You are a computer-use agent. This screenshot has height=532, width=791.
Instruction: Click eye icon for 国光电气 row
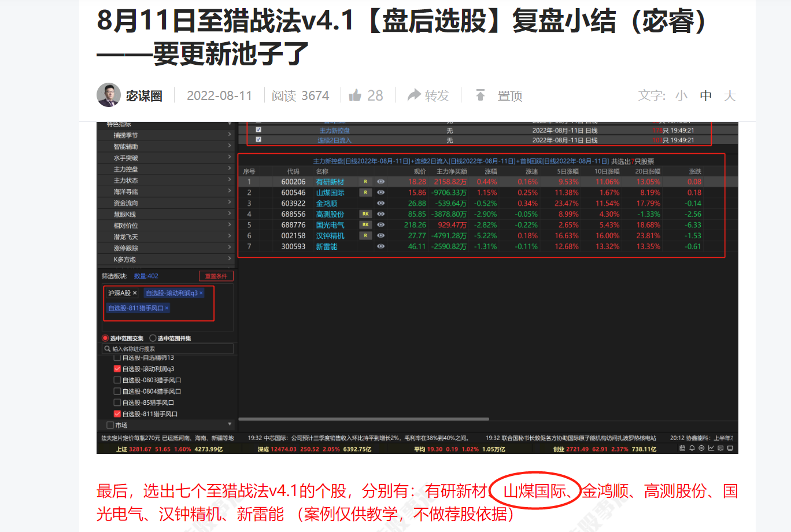[381, 225]
